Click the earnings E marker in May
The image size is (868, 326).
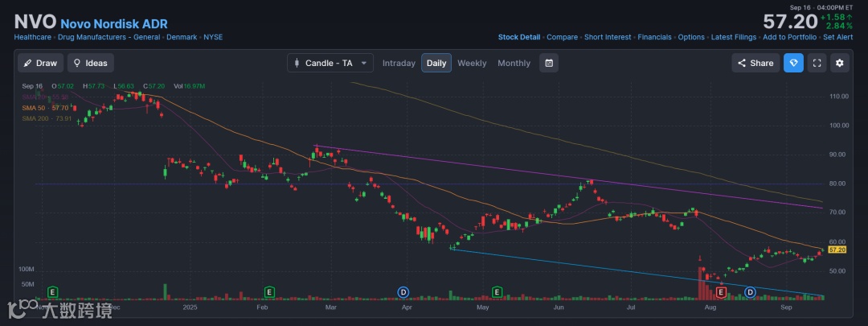point(497,291)
